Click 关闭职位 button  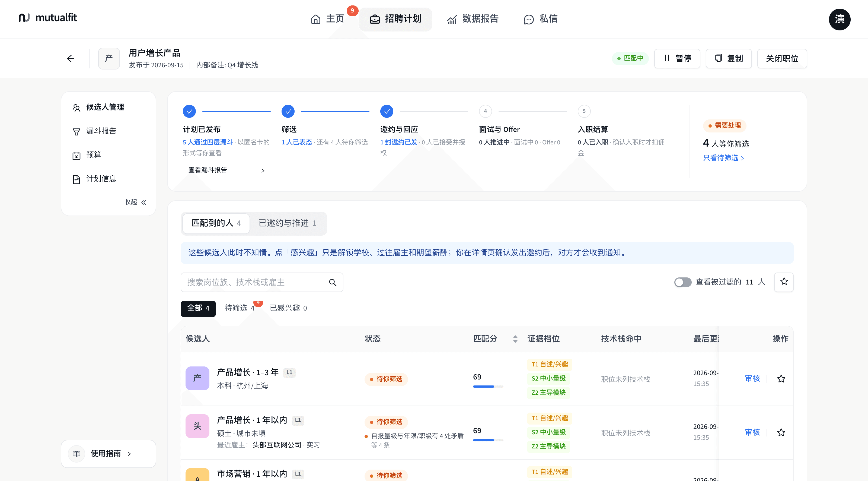point(782,58)
